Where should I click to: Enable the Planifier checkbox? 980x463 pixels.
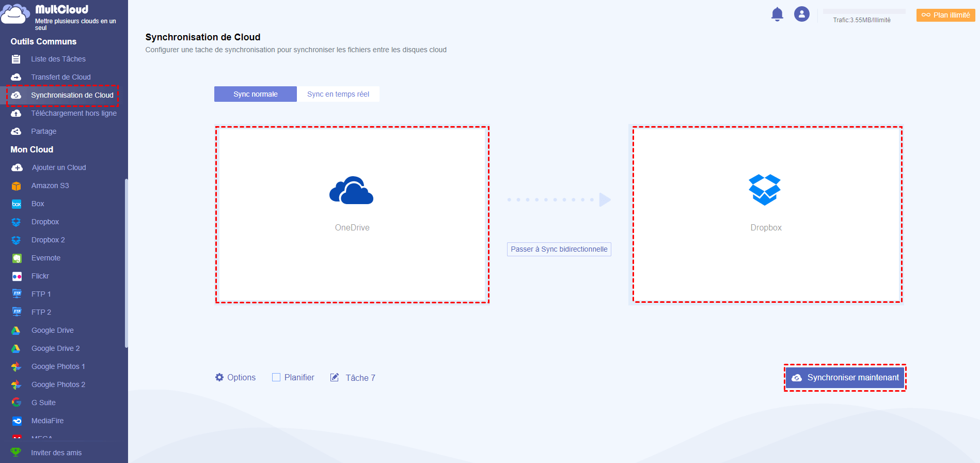(x=276, y=377)
